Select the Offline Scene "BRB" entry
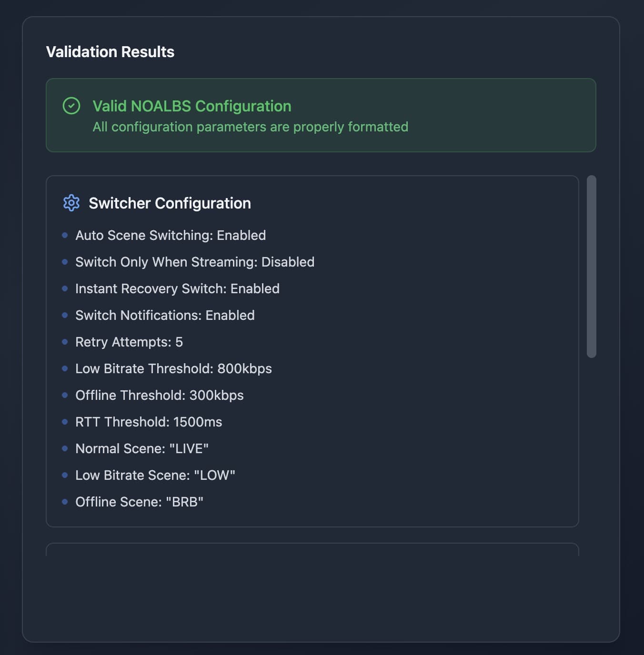Image resolution: width=644 pixels, height=655 pixels. (139, 502)
